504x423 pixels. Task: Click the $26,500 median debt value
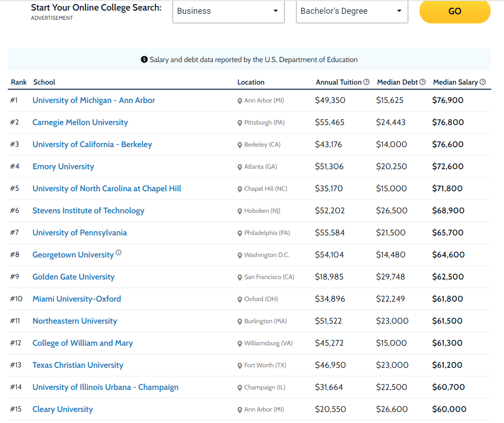click(392, 211)
